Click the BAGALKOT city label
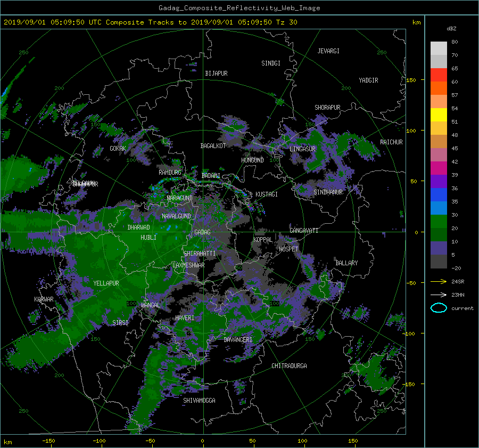The height and width of the screenshot is (448, 479). pos(213,146)
